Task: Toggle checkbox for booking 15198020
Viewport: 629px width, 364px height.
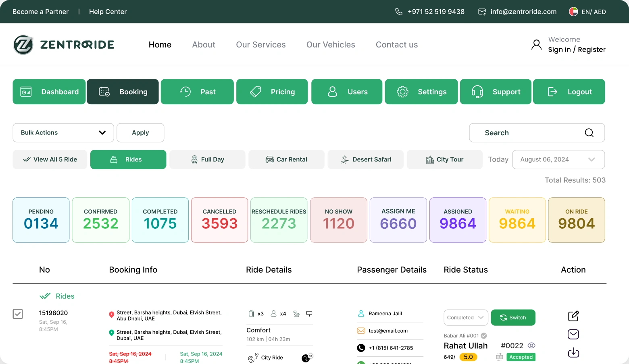Action: (18, 314)
